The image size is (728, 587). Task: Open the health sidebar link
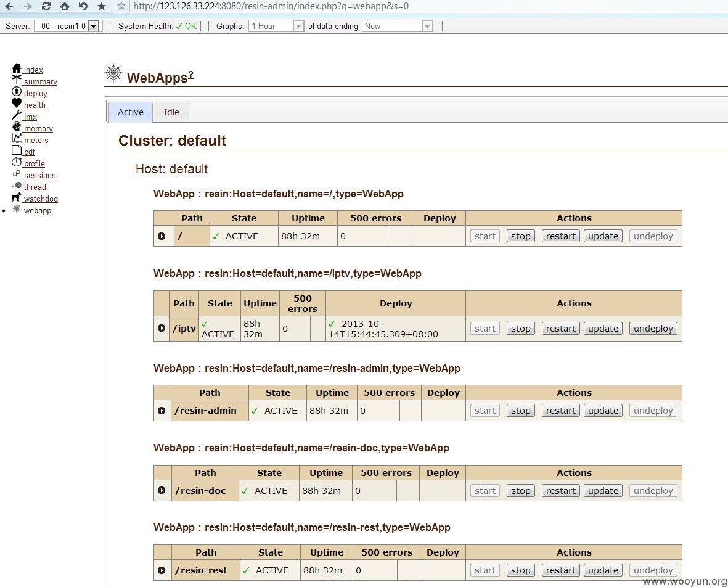point(35,105)
